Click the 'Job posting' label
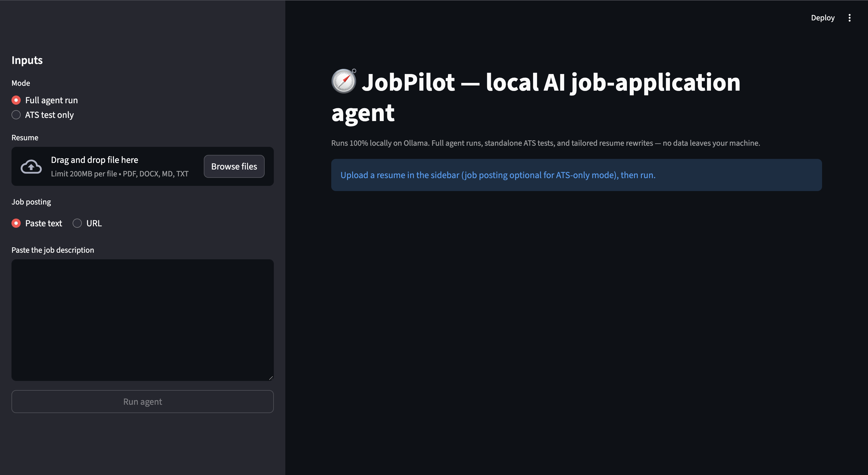The image size is (868, 475). (31, 202)
